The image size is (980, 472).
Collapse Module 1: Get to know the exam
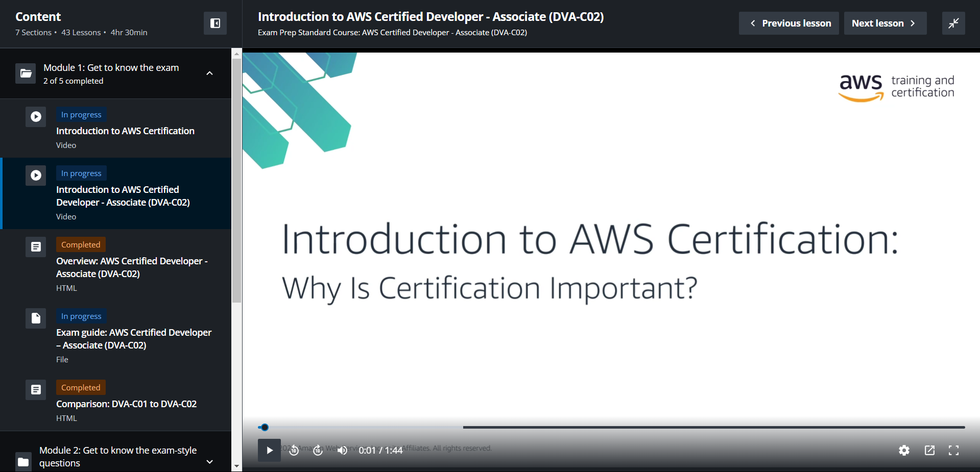coord(209,73)
